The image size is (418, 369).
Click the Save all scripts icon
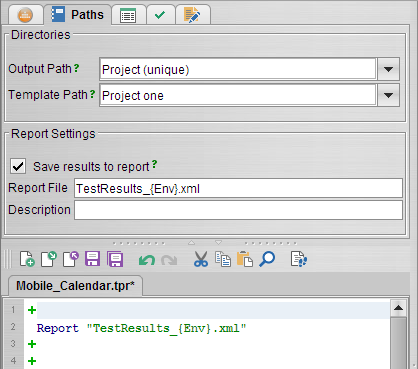point(115,259)
